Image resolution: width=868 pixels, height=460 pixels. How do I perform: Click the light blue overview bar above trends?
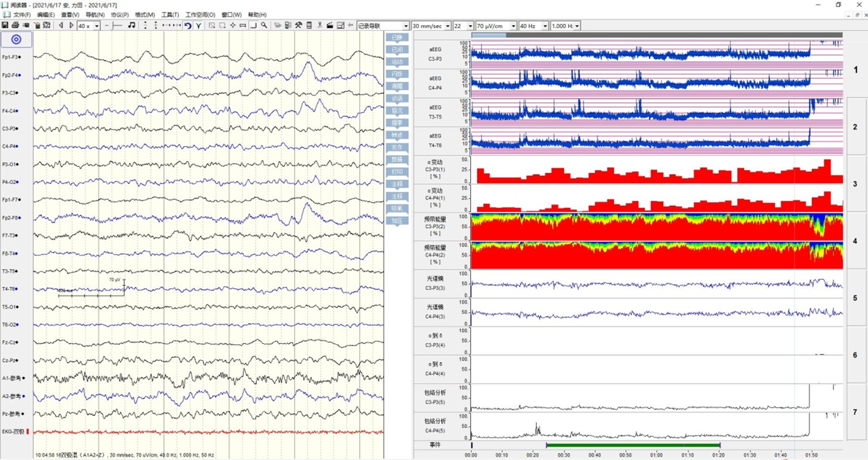tap(488, 35)
